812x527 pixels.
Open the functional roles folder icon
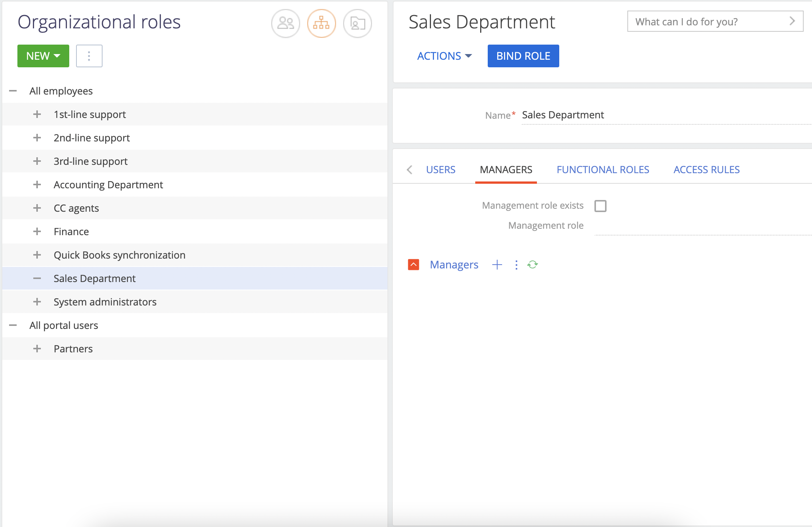click(x=357, y=23)
